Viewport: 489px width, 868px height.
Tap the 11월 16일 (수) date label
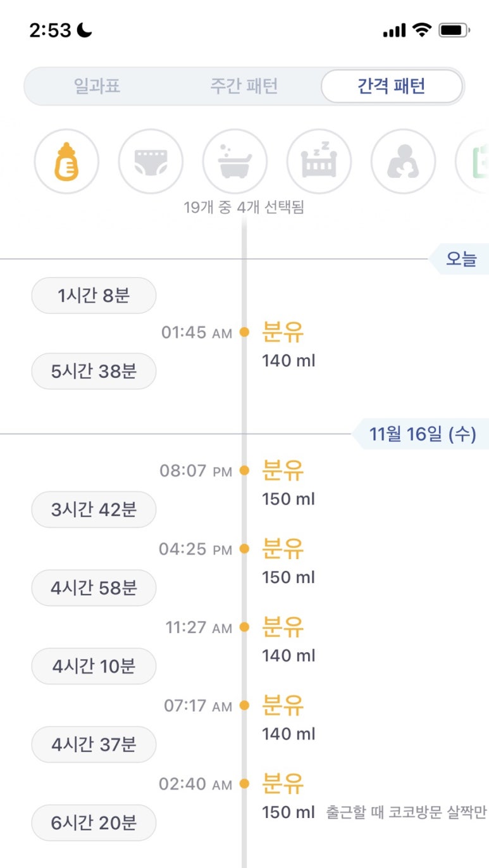pyautogui.click(x=422, y=434)
